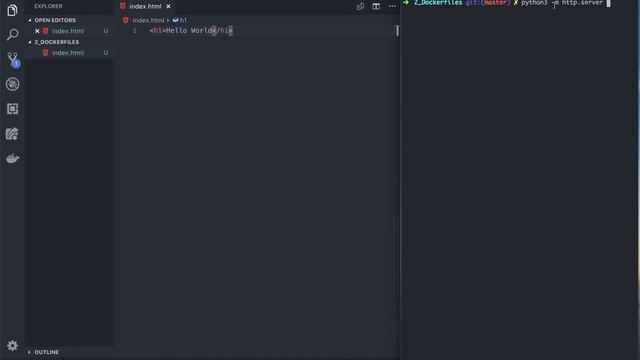Open the Extensions view icon
640x360 pixels.
coord(12,109)
